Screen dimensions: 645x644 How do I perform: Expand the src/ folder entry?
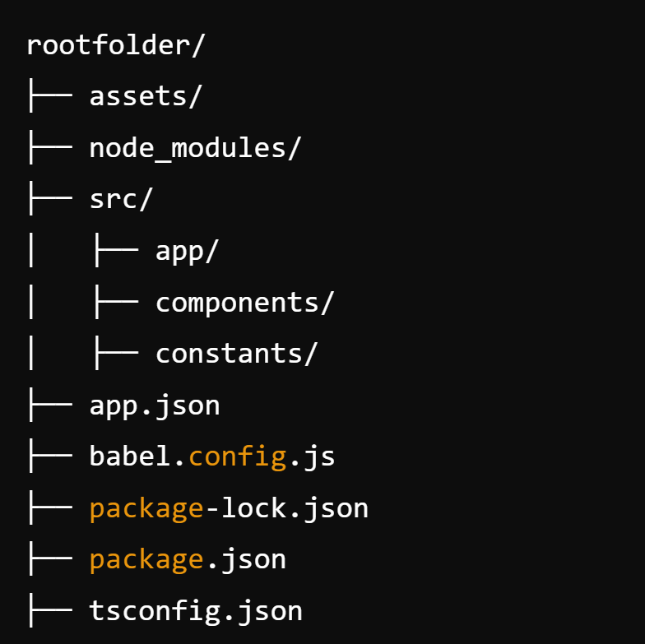pos(121,199)
